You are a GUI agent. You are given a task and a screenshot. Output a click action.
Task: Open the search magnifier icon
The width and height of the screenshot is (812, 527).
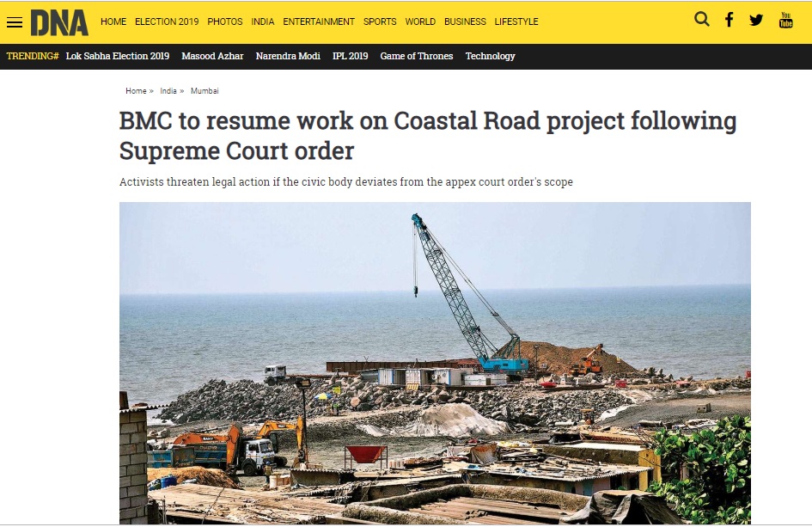702,20
